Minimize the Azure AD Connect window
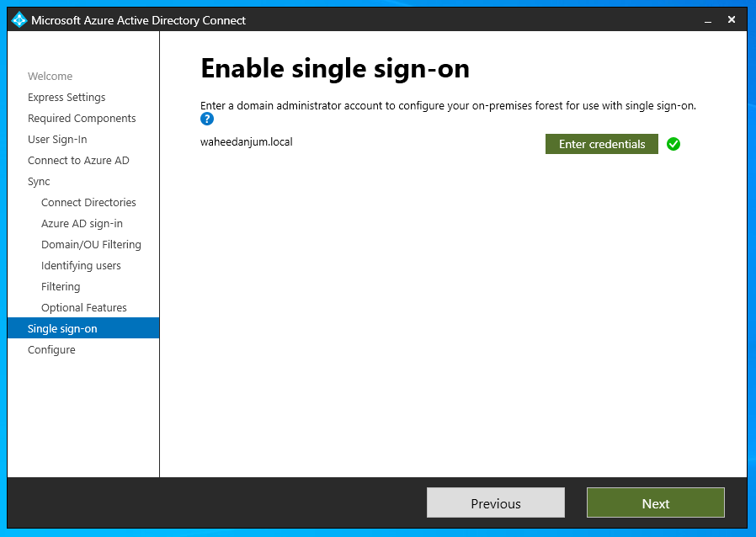Screen dimensions: 756x537 point(707,20)
